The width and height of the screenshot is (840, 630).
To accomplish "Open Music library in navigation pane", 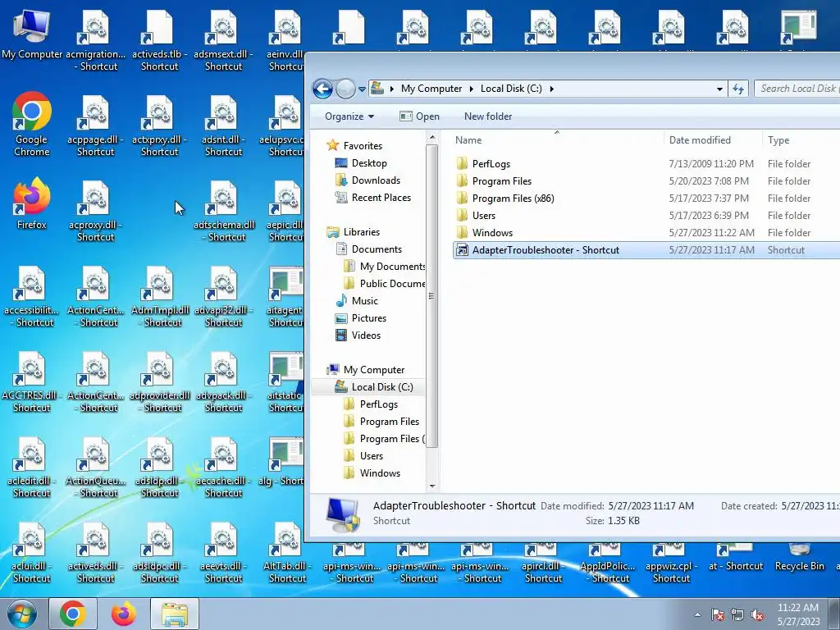I will pos(364,300).
